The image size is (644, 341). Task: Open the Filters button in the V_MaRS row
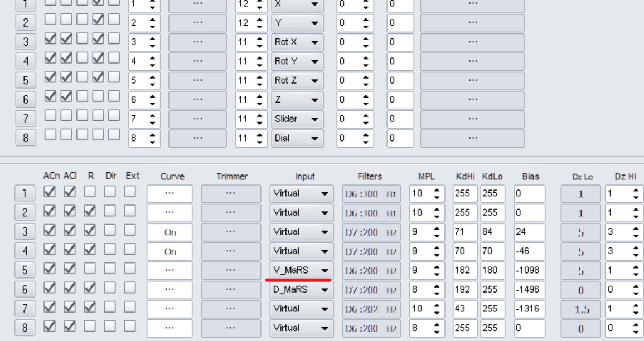click(x=371, y=270)
